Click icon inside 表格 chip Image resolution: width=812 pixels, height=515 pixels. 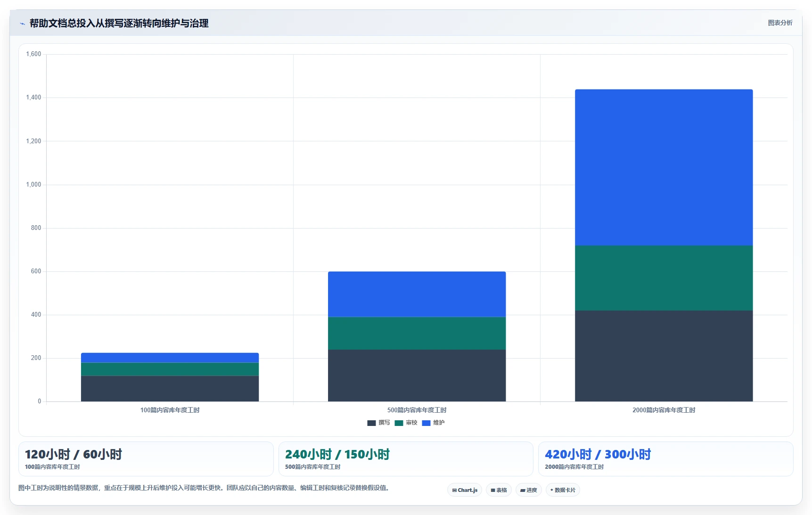493,490
